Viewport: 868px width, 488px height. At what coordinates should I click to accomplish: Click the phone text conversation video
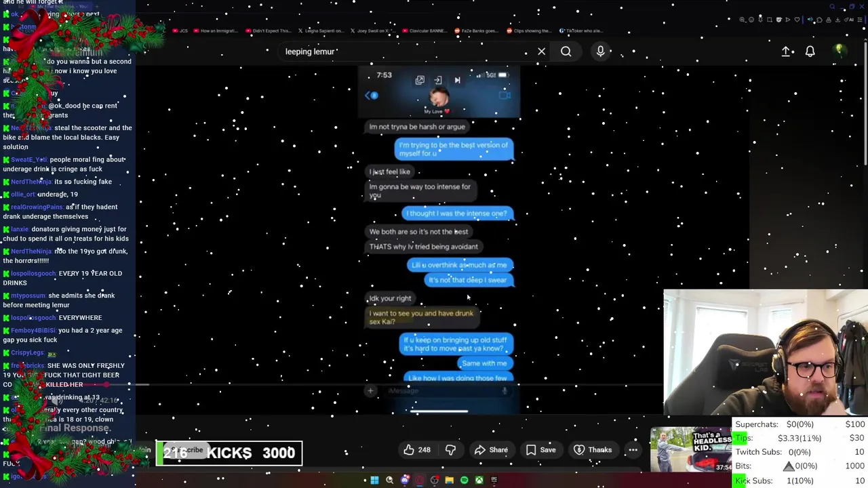pyautogui.click(x=439, y=241)
